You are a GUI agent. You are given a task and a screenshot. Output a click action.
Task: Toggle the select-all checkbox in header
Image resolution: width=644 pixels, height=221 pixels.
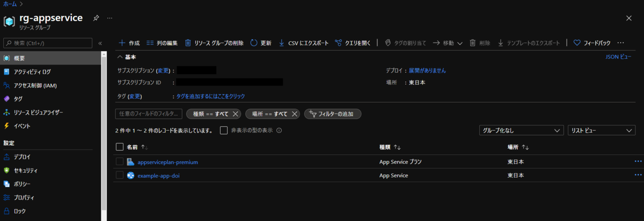tap(120, 147)
